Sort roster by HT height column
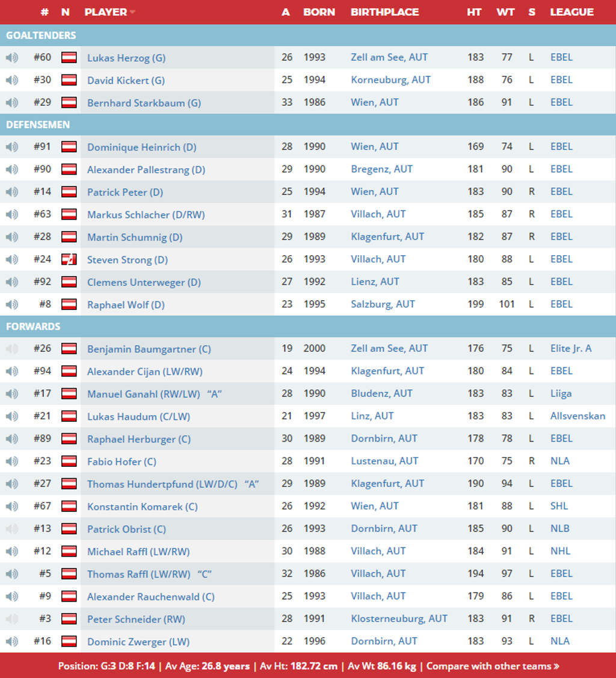Image resolution: width=616 pixels, height=678 pixels. click(x=474, y=12)
